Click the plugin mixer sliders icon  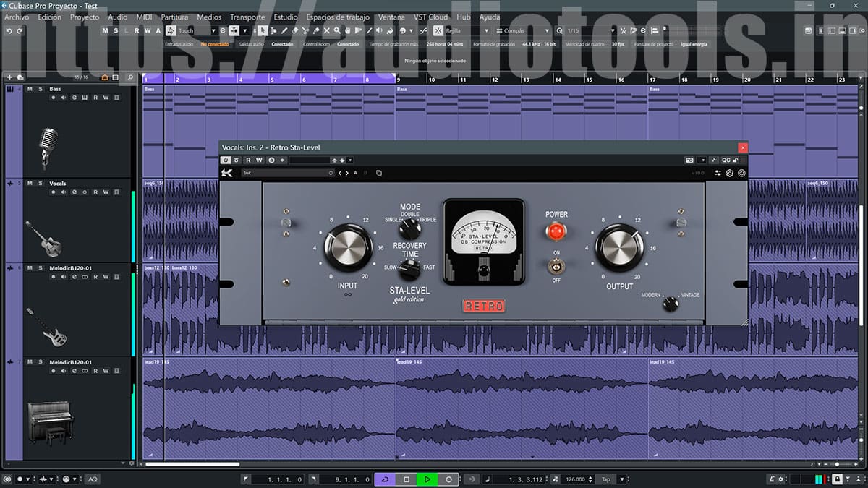pyautogui.click(x=718, y=174)
